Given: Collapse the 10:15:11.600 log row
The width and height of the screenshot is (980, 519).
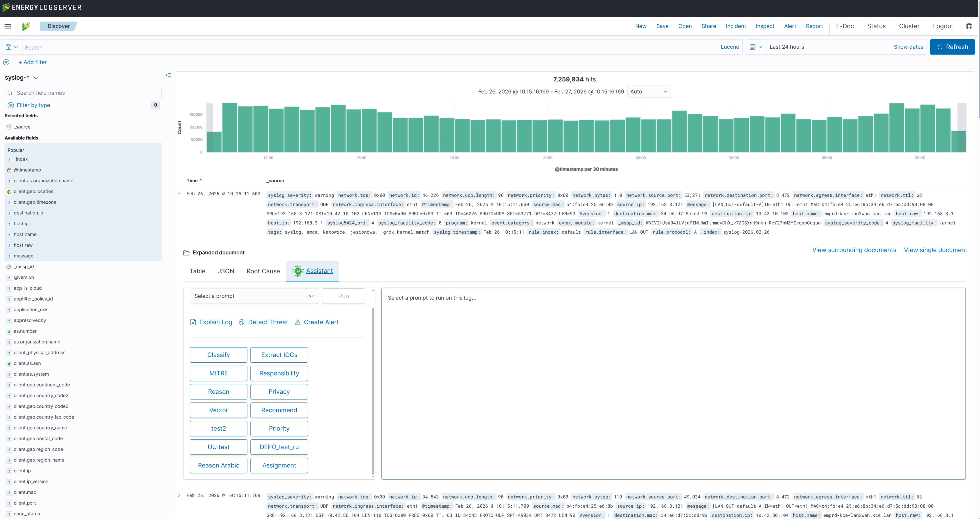Looking at the screenshot, I should (x=179, y=194).
